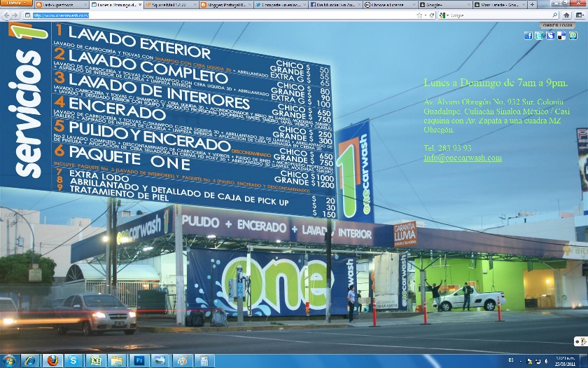This screenshot has width=588, height=368.
Task: Switch to the SquirrelMail tab
Action: 171,4
